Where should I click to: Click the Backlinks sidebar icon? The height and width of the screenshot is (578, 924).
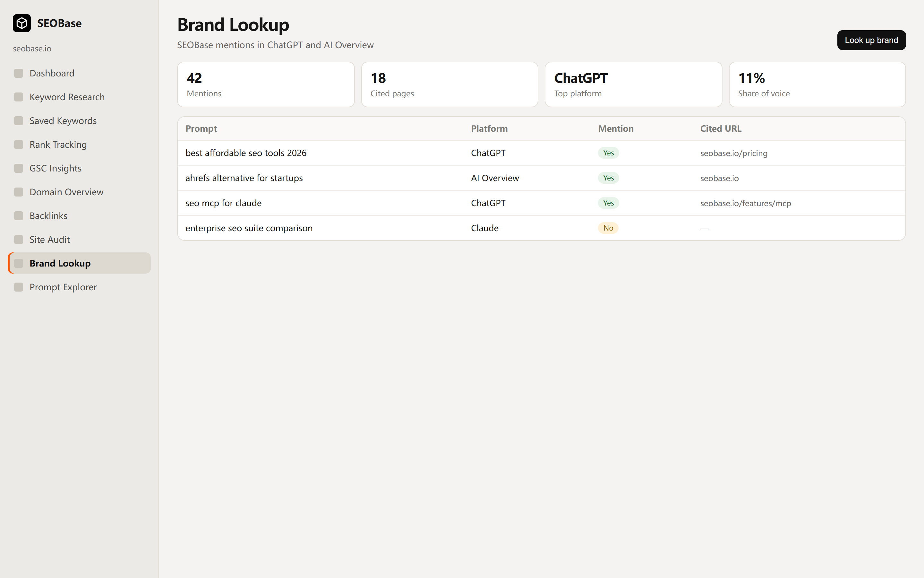[x=19, y=215]
